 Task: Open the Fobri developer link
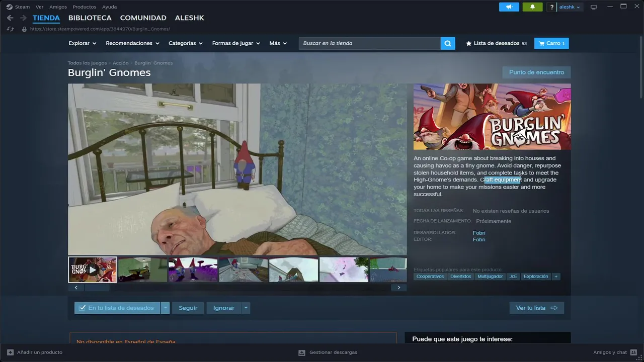tap(479, 233)
